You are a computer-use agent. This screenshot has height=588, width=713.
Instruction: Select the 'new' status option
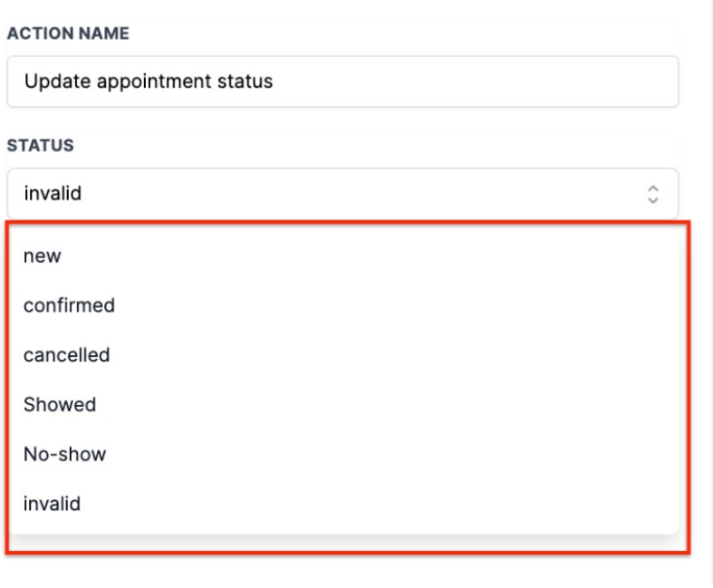pyautogui.click(x=43, y=256)
